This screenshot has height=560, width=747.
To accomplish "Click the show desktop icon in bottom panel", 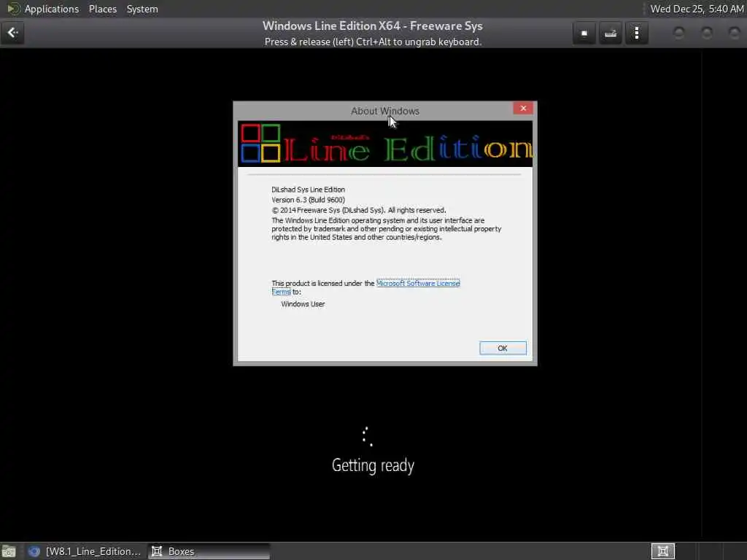I will (9, 551).
